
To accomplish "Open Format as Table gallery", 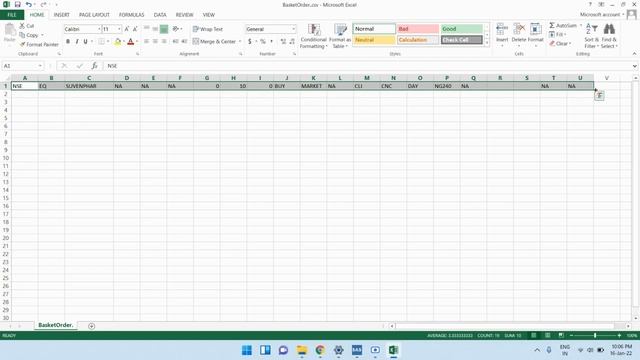I will click(x=340, y=36).
